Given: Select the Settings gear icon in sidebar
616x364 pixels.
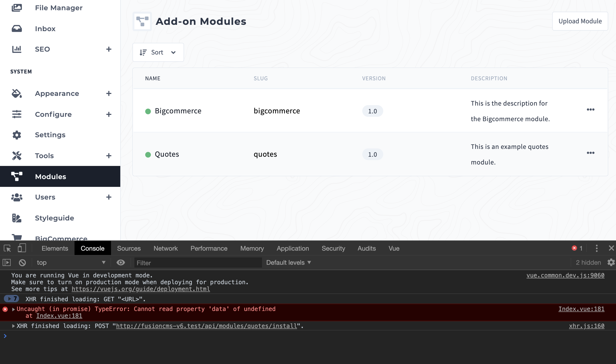Looking at the screenshot, I should tap(17, 135).
